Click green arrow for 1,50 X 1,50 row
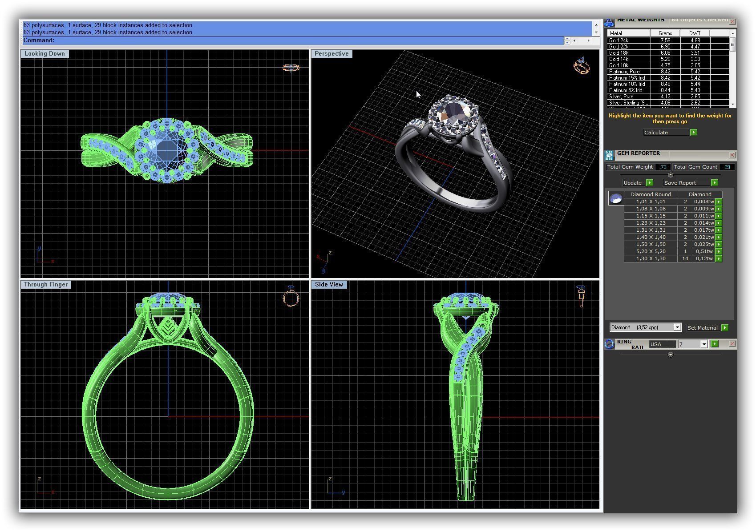The image size is (756, 532). (719, 244)
